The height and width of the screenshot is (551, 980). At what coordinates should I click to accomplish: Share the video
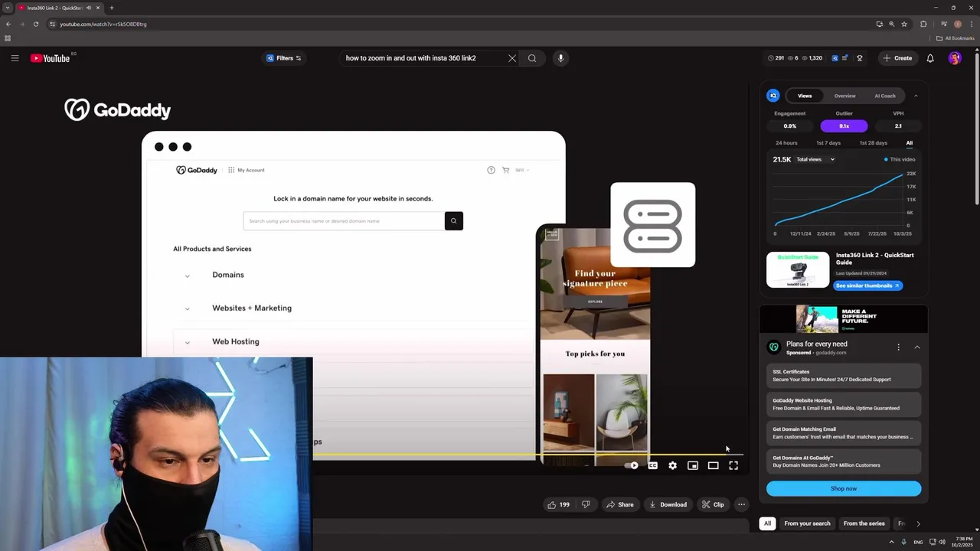point(619,504)
